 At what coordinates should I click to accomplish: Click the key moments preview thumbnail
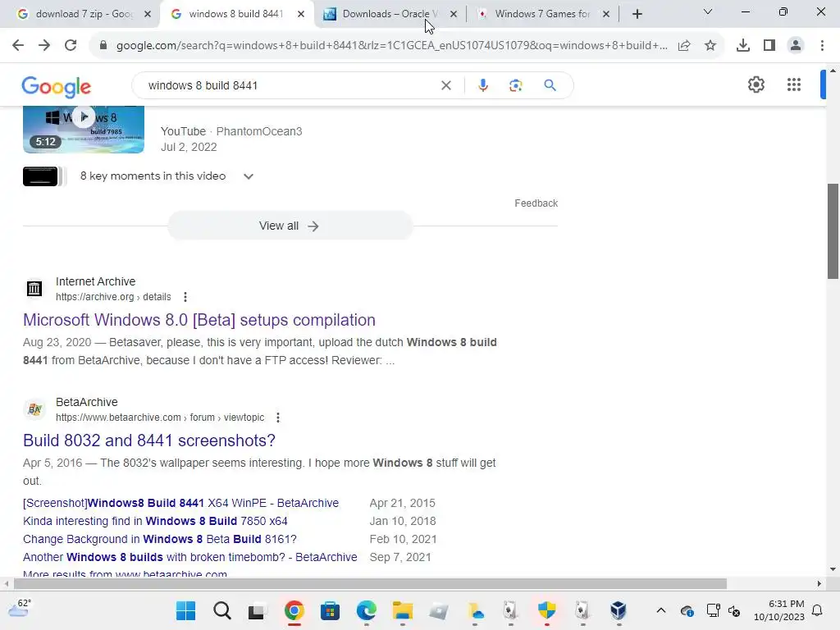41,176
